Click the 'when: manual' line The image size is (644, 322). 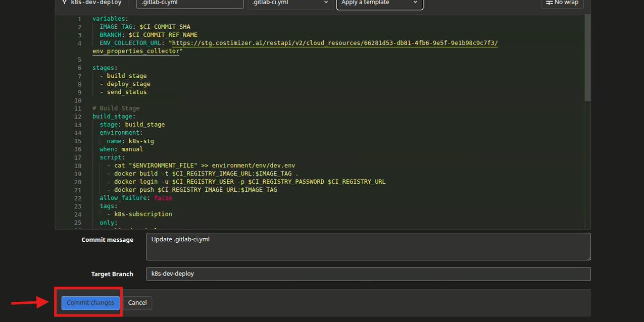[121, 149]
